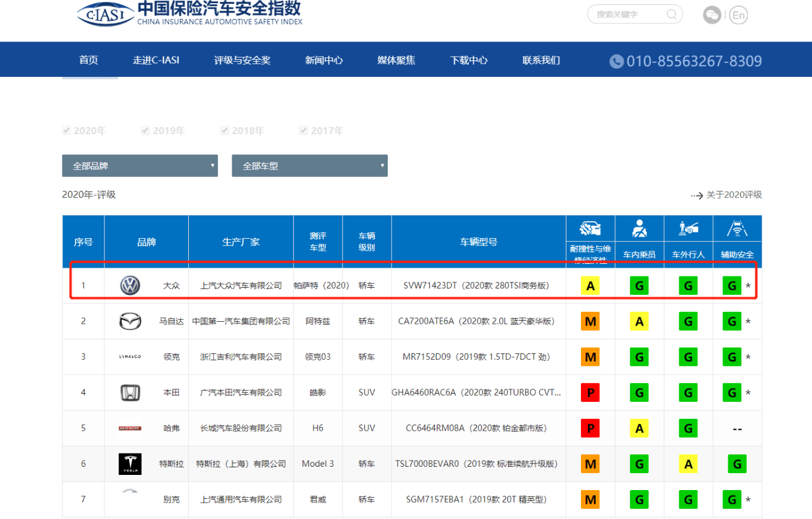This screenshot has height=519, width=812.
Task: Click the Tesla brand logo
Action: pos(130,464)
